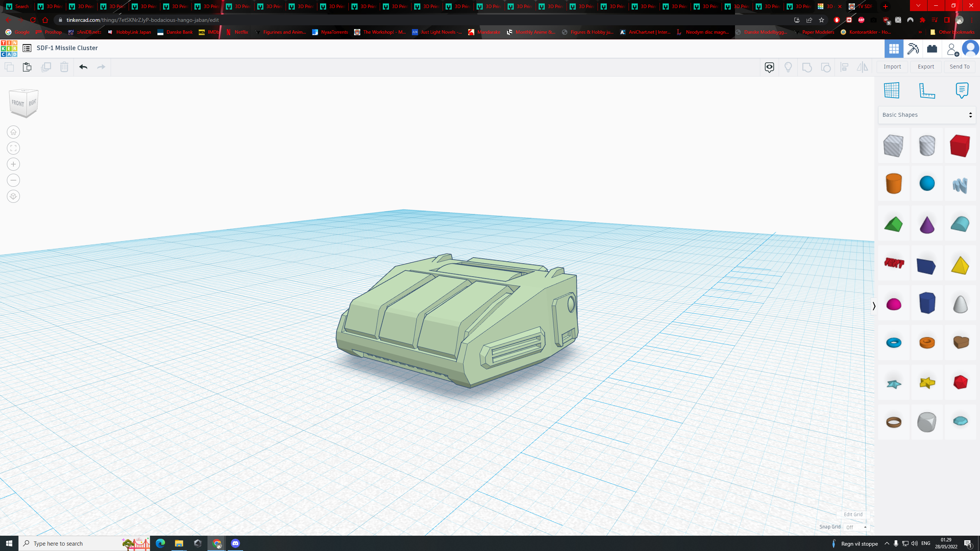Click the Edit Grid button
Viewport: 980px width, 551px height.
[x=853, y=514]
